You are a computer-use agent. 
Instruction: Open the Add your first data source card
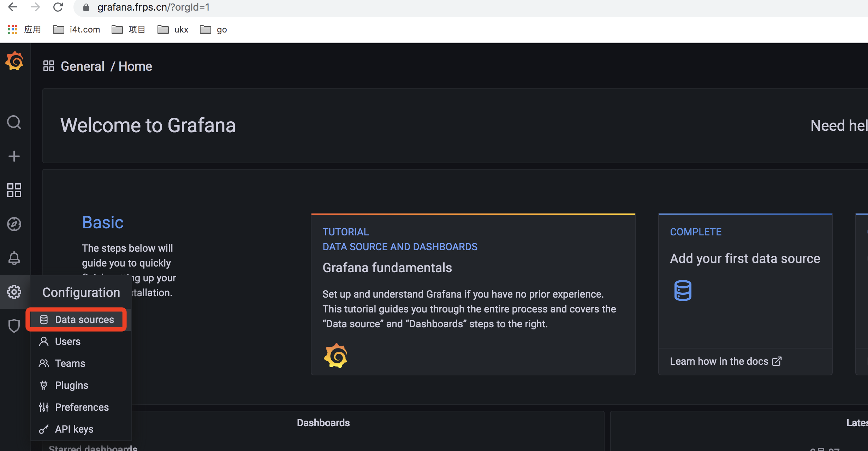[745, 294]
